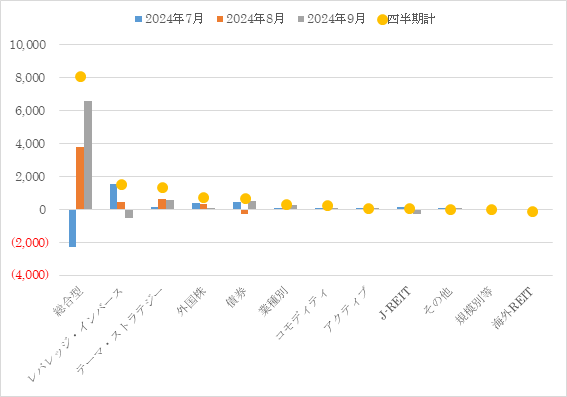Image resolution: width=567 pixels, height=397 pixels.
Task: Click the orange August bar for 外国株
Action: point(204,207)
